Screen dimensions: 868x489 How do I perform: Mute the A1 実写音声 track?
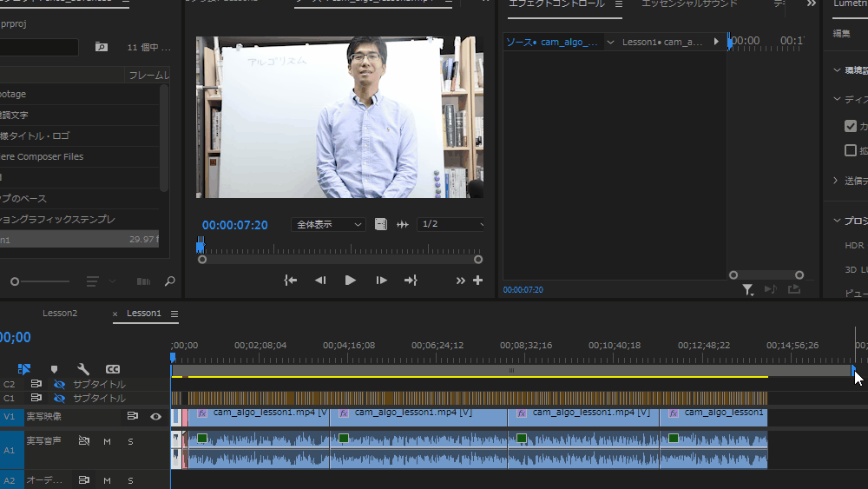(108, 441)
